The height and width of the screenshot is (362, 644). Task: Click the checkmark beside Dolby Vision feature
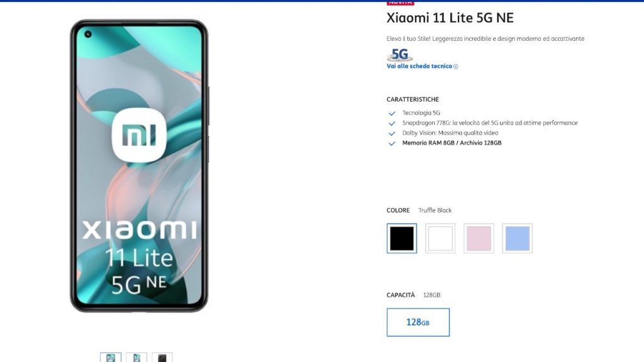click(392, 133)
